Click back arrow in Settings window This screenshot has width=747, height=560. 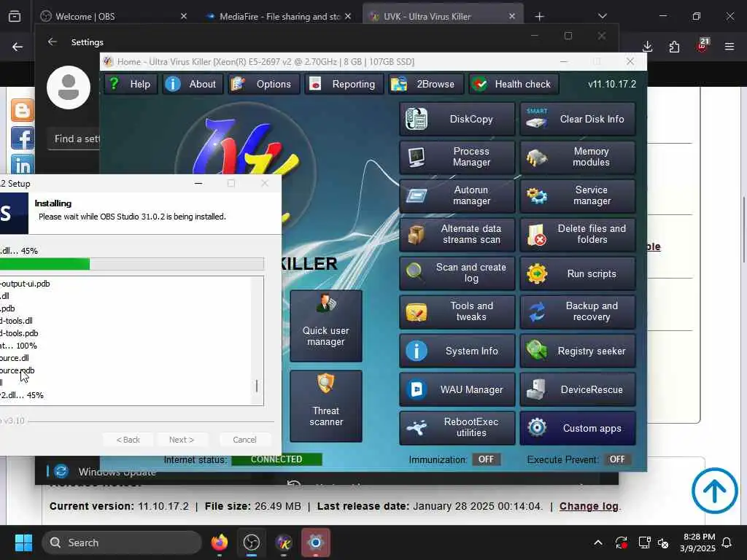coord(53,42)
